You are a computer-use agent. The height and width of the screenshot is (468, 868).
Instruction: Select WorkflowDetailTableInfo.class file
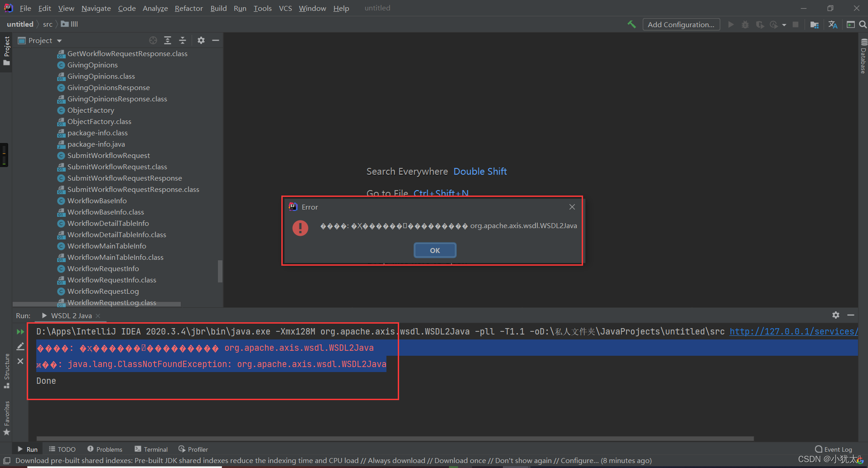tap(117, 234)
